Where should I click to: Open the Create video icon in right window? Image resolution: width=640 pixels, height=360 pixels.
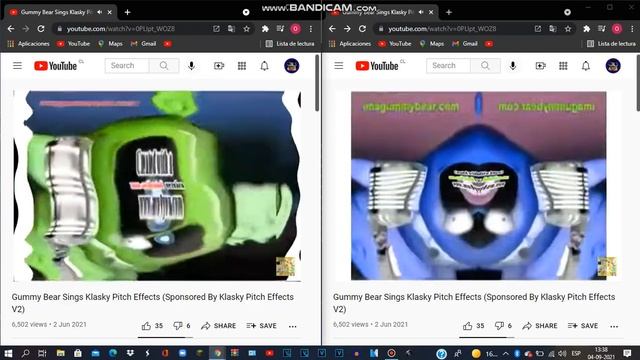(x=540, y=66)
